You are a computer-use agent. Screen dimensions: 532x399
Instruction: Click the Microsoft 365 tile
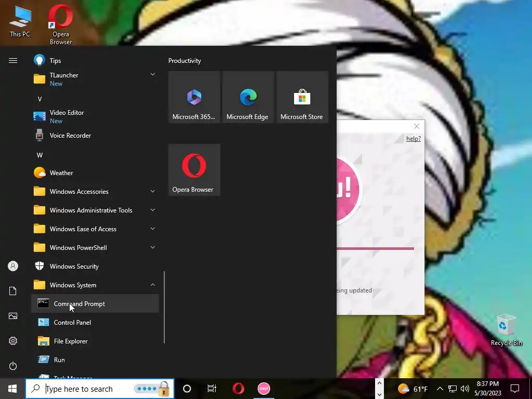pos(194,97)
